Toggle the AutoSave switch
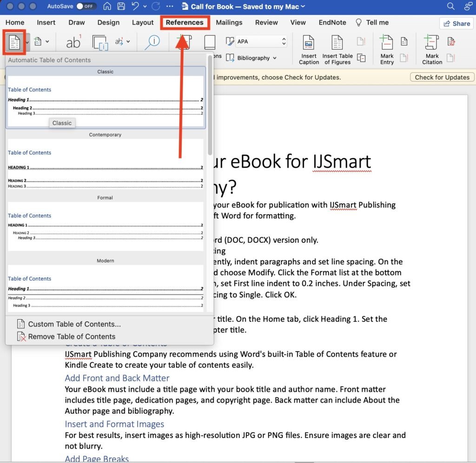 [86, 7]
